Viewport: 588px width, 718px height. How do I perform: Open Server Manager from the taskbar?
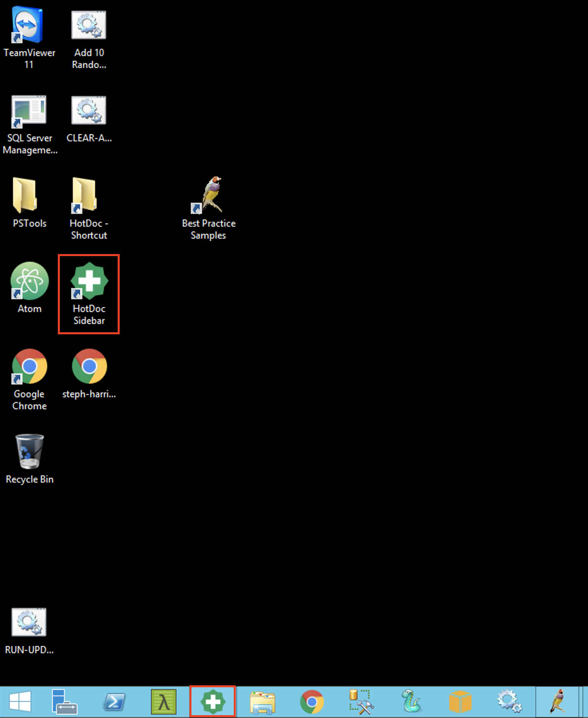tap(64, 702)
